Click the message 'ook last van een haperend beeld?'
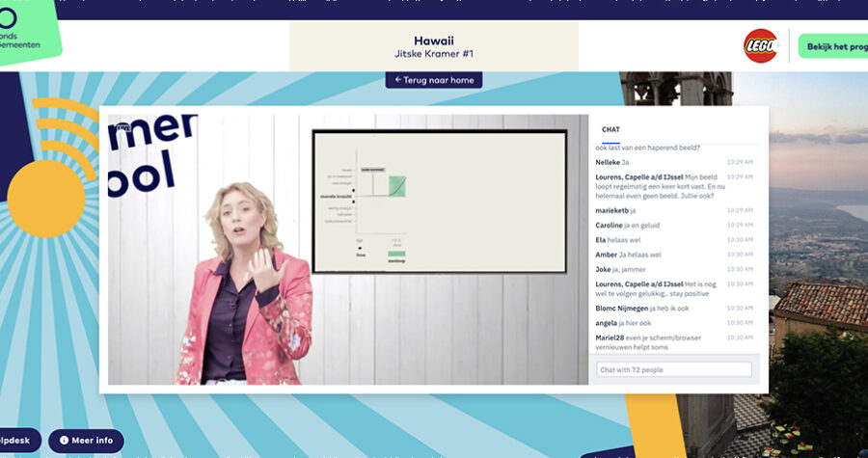Image resolution: width=868 pixels, height=458 pixels. pos(648,148)
